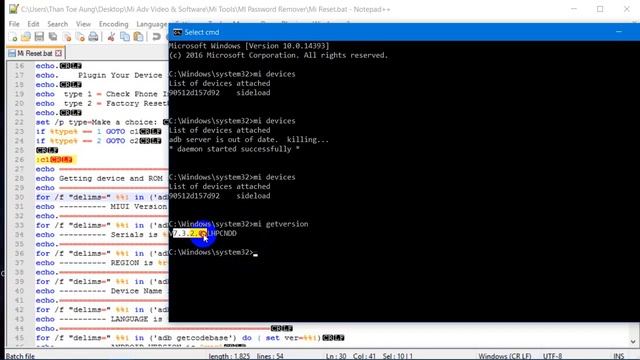Screen dimensions: 640x360
Task: Click the Paste clipboard toolbar icon
Action: [139, 37]
